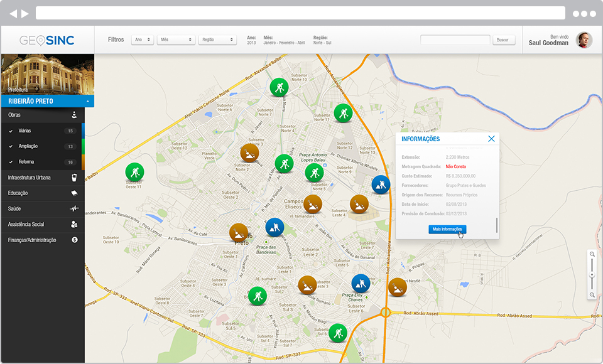Adjust the map zoom slider handle
The height and width of the screenshot is (364, 603).
click(x=592, y=274)
